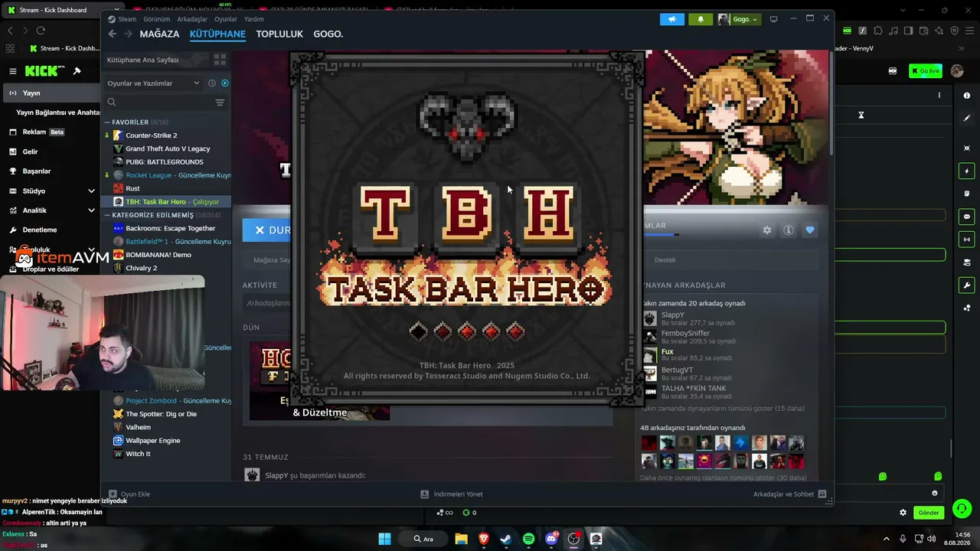Click Oyun Ekle at bottom

[129, 494]
